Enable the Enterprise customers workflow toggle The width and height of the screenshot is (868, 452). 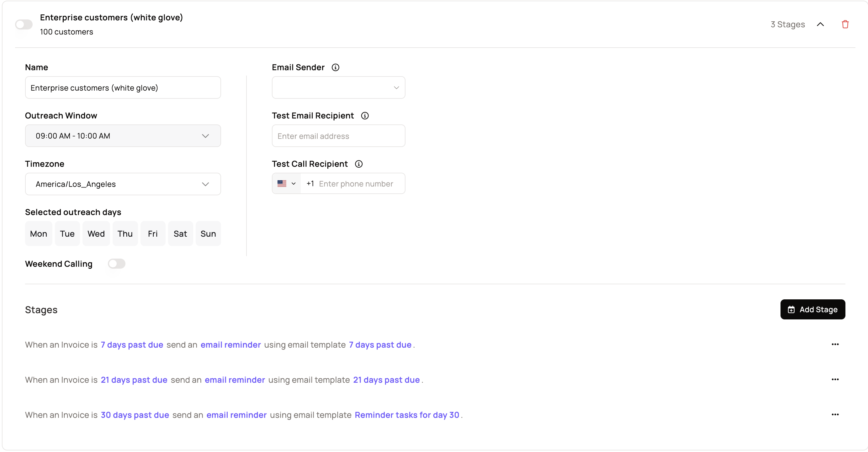click(24, 24)
